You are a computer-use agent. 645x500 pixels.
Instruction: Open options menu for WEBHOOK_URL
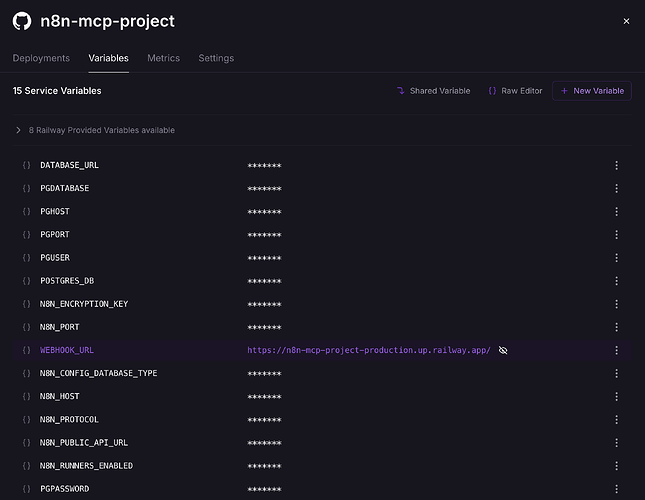pyautogui.click(x=616, y=350)
